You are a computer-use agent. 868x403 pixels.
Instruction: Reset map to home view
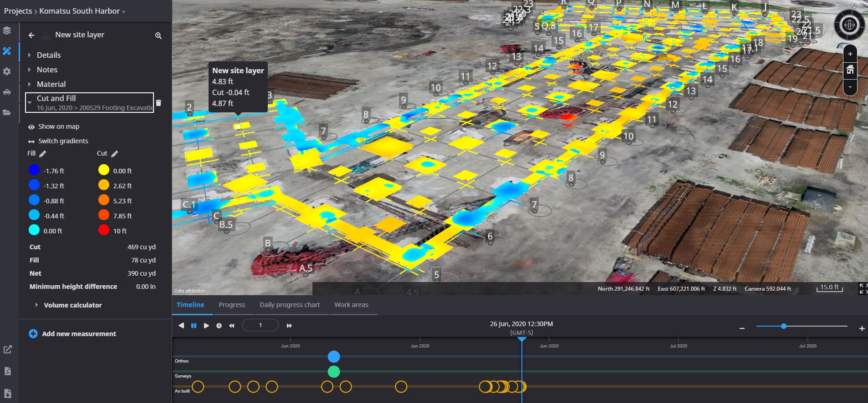coord(850,70)
